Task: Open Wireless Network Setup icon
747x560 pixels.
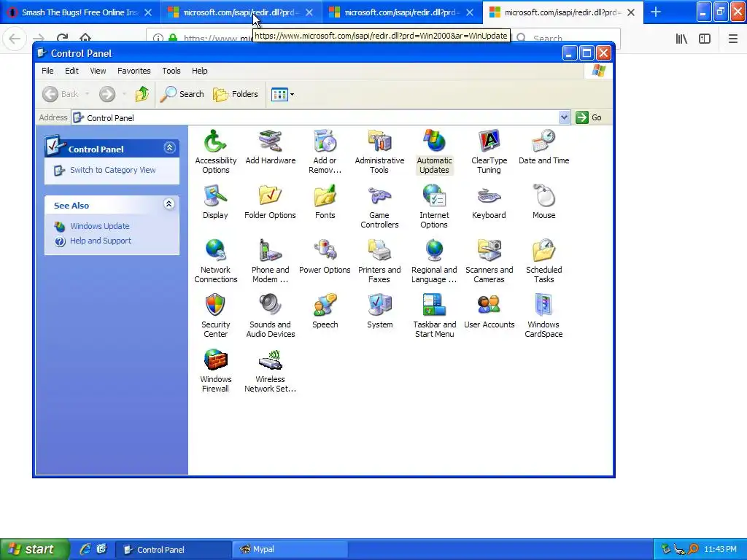Action: [270, 370]
